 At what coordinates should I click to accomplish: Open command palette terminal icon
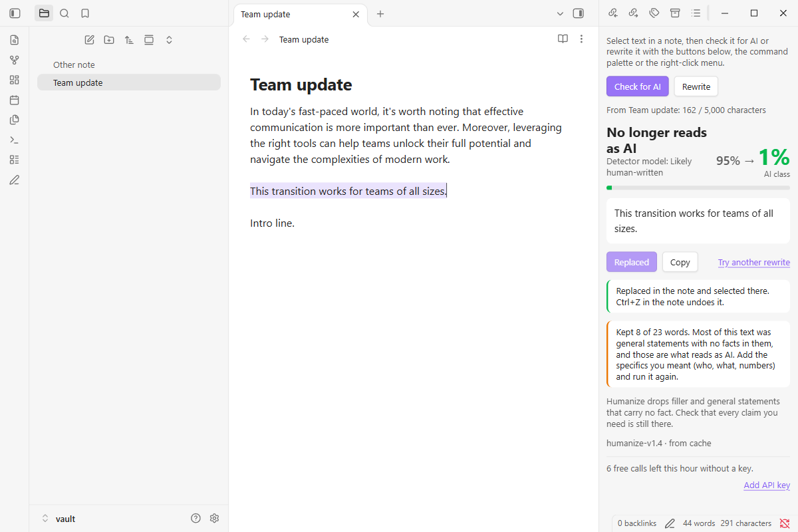point(15,140)
